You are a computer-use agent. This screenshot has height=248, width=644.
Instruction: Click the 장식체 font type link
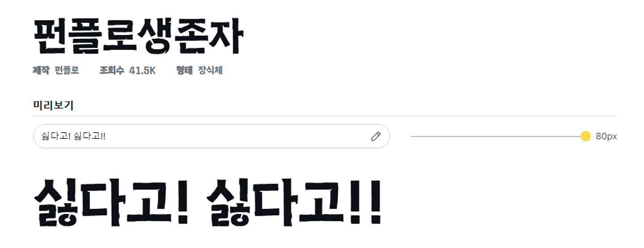click(210, 70)
